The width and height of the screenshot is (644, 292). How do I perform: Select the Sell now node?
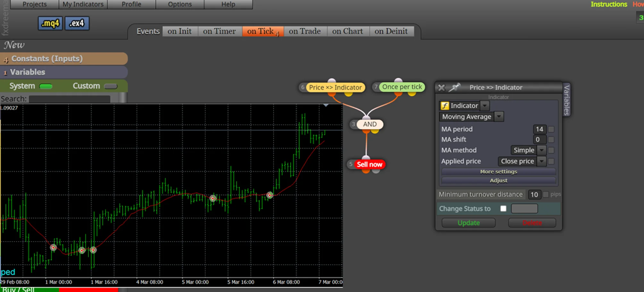pyautogui.click(x=369, y=164)
